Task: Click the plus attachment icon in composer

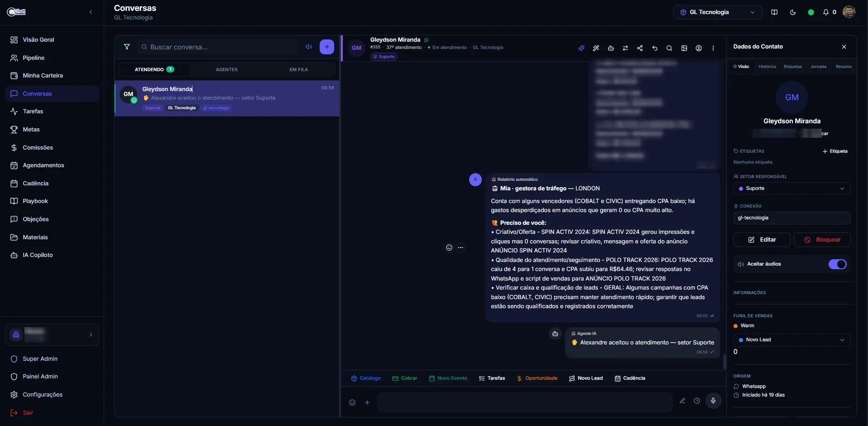Action: 367,402
